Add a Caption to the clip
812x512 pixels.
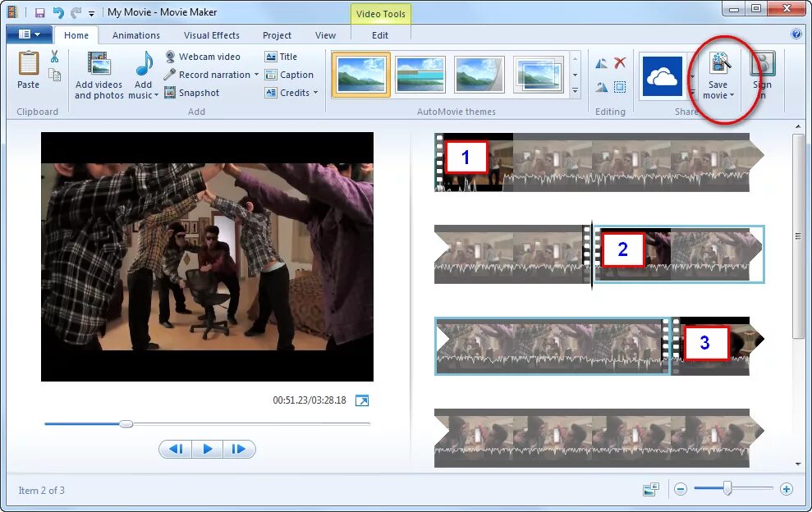coord(289,75)
